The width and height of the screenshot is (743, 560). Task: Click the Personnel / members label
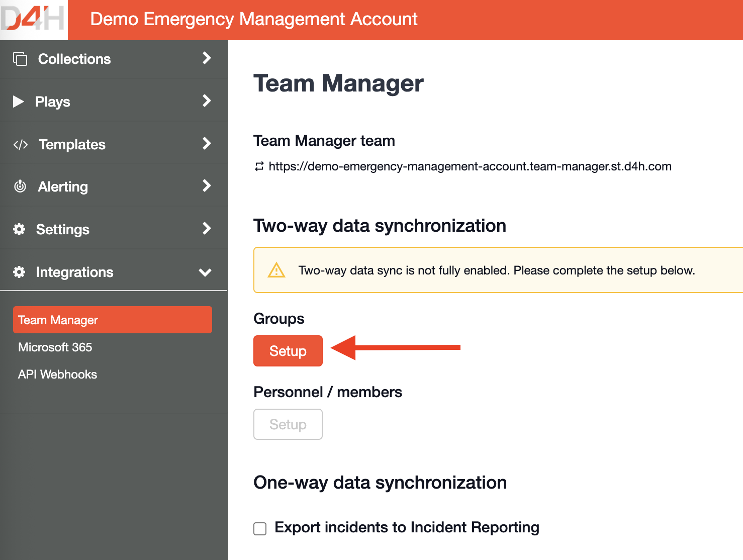pyautogui.click(x=328, y=392)
